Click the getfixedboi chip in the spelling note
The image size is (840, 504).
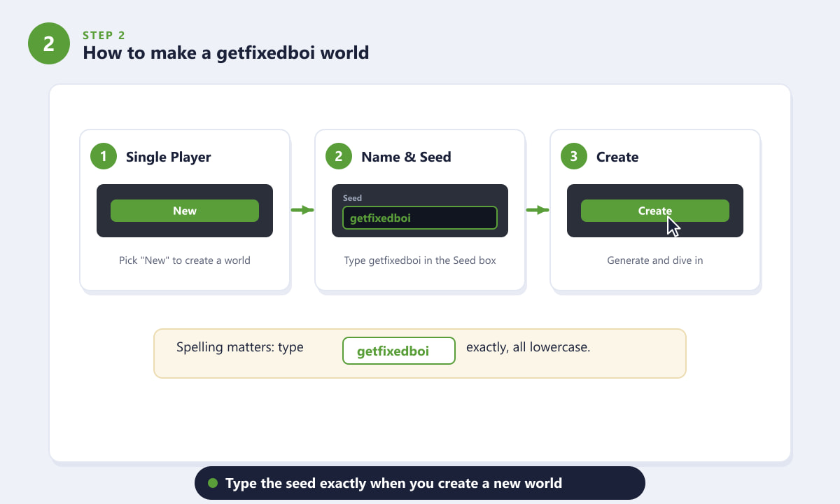(399, 351)
